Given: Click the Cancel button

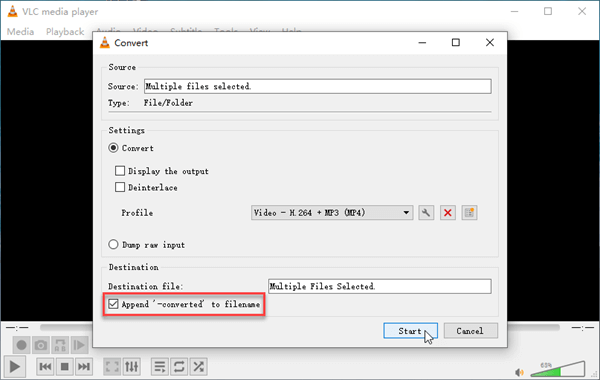Looking at the screenshot, I should pyautogui.click(x=470, y=331).
